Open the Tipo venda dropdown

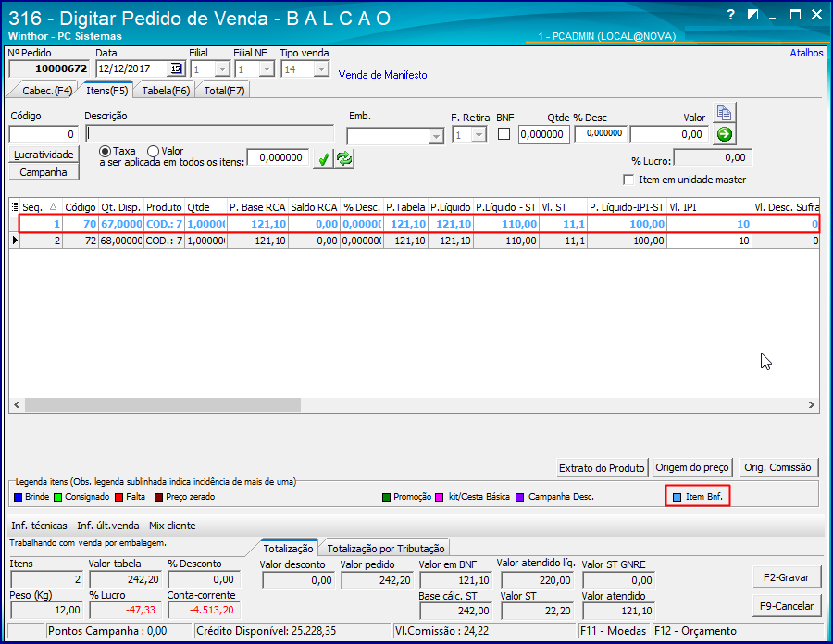click(x=321, y=69)
